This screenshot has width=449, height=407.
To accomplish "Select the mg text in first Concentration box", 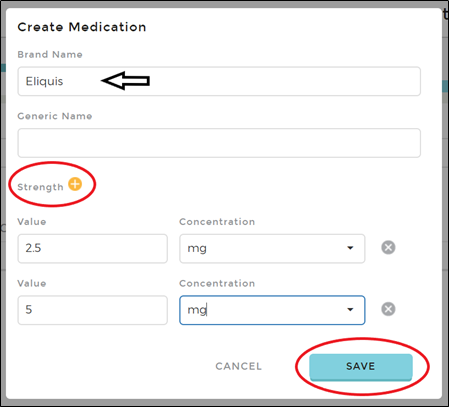I will pyautogui.click(x=197, y=249).
